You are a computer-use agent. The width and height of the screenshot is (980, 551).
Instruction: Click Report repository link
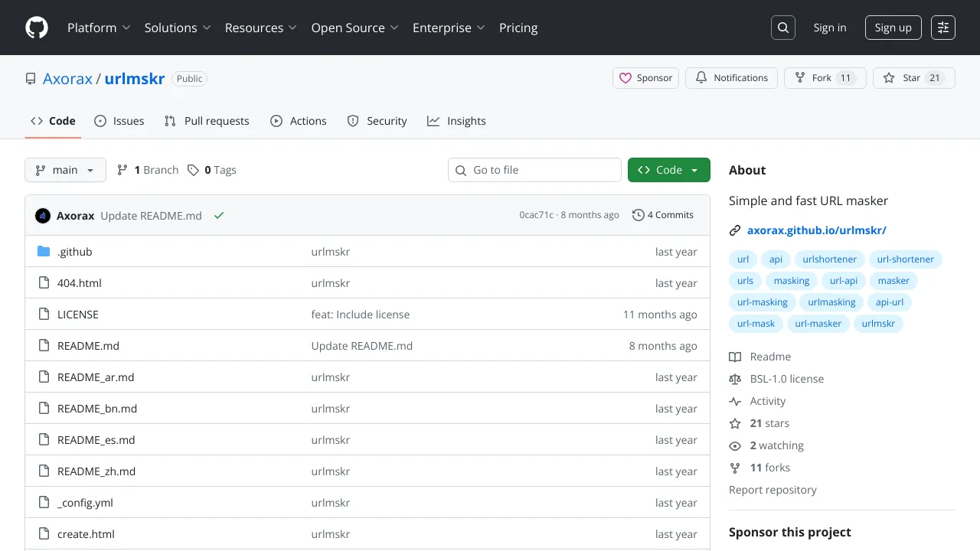[773, 490]
